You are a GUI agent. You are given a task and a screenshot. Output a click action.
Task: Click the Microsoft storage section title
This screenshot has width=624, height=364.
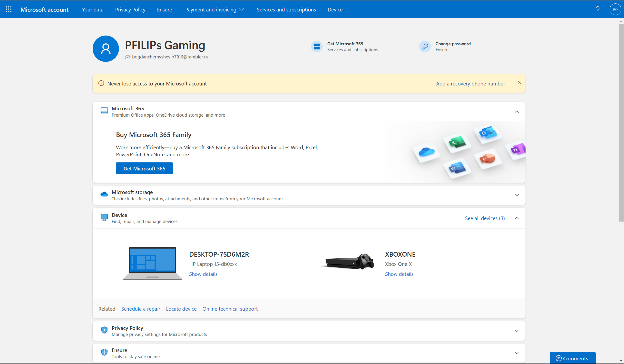pos(132,192)
